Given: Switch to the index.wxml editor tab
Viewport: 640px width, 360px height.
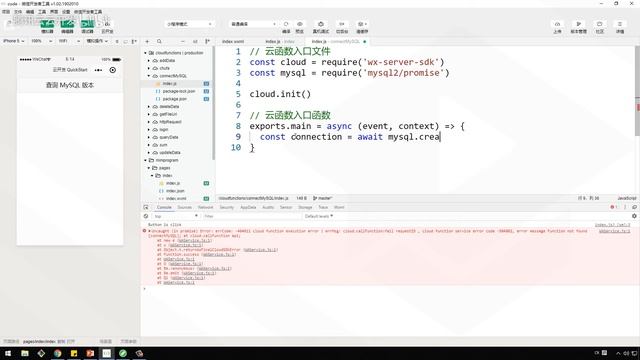Looking at the screenshot, I should point(233,42).
